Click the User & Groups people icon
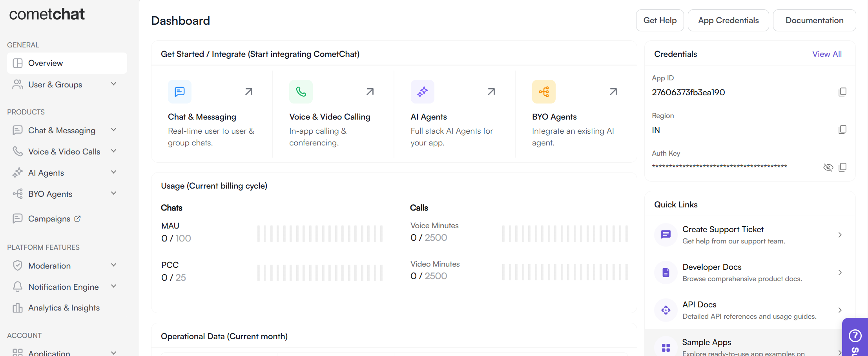The width and height of the screenshot is (868, 356). (18, 84)
